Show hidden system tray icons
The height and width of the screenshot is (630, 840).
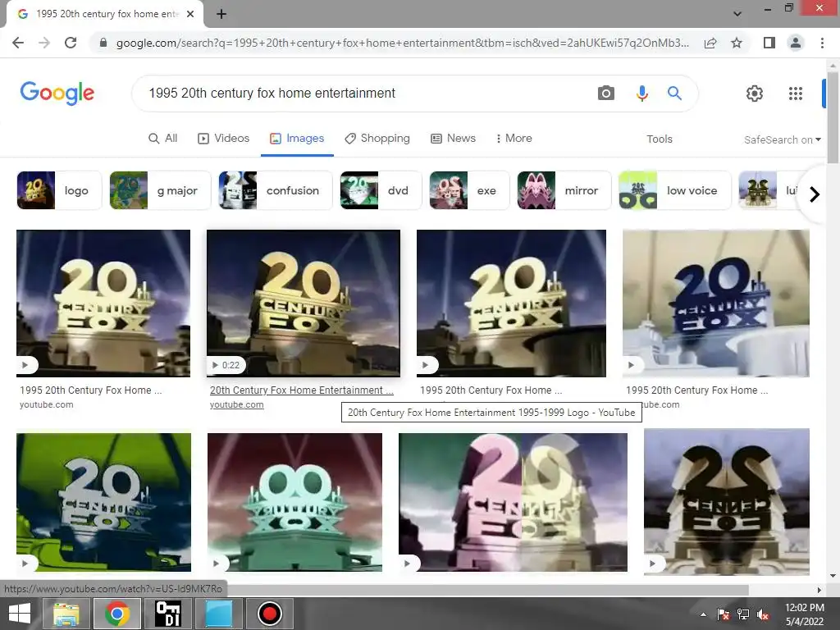703,614
